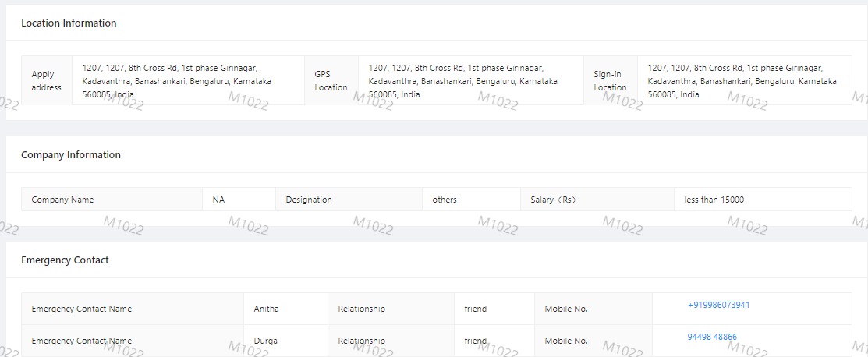
Task: Click the Sign-in Location label cell
Action: [x=610, y=81]
